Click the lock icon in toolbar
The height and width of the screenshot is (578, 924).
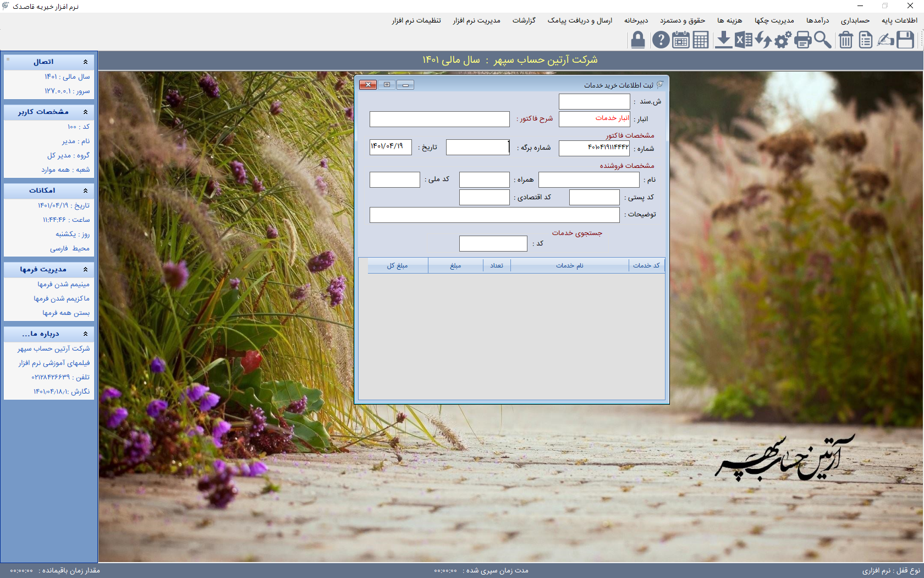click(x=638, y=40)
